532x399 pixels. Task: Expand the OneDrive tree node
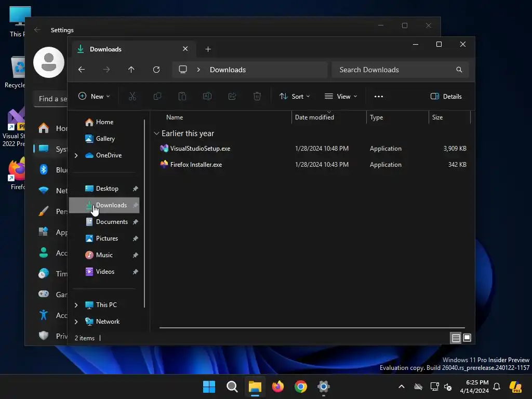pyautogui.click(x=76, y=155)
